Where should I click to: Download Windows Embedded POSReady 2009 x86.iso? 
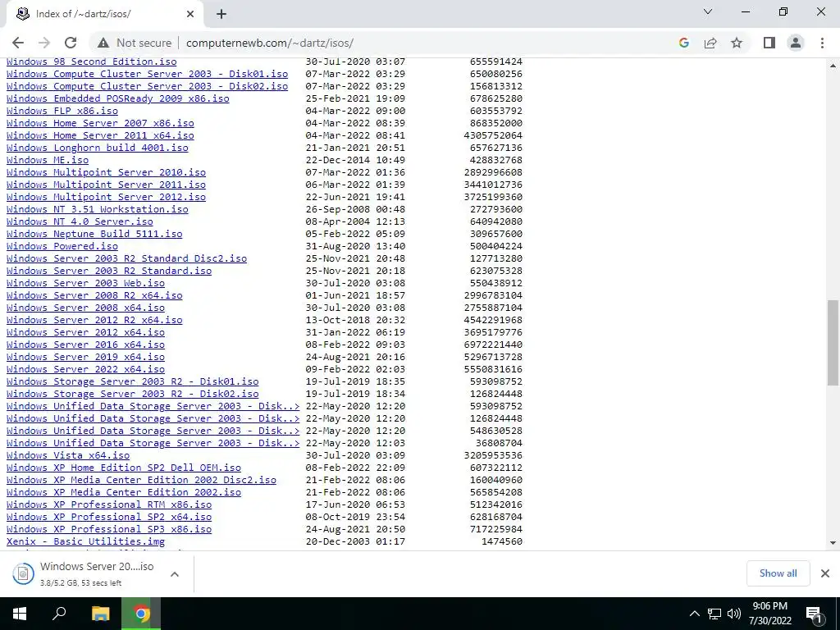click(x=118, y=98)
